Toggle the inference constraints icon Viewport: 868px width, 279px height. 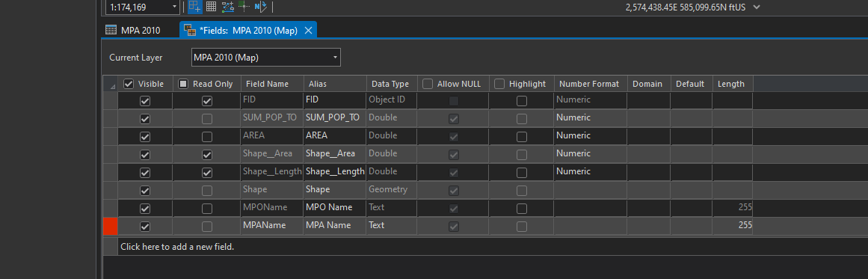[x=244, y=7]
